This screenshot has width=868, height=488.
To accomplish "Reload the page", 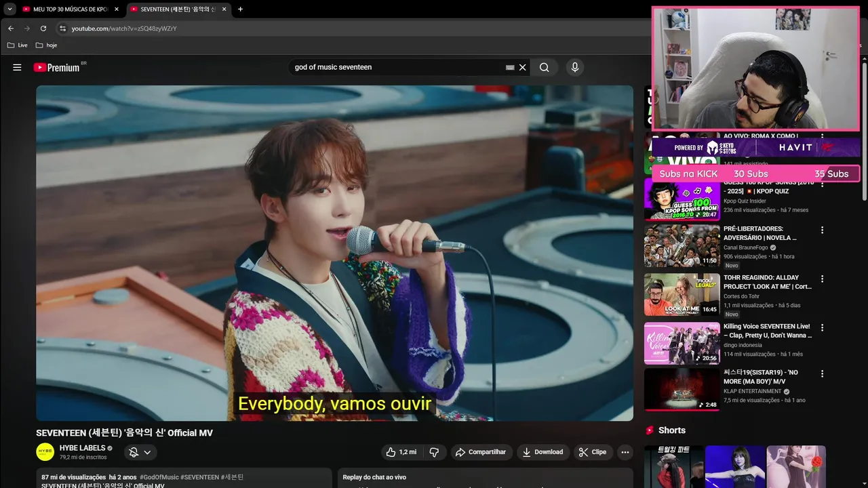I will [x=43, y=28].
